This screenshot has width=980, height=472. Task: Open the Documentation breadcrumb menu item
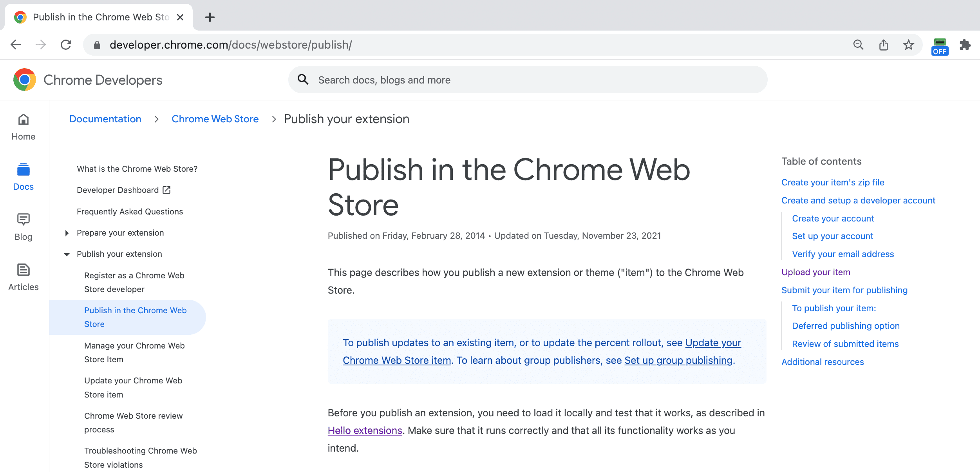click(104, 119)
